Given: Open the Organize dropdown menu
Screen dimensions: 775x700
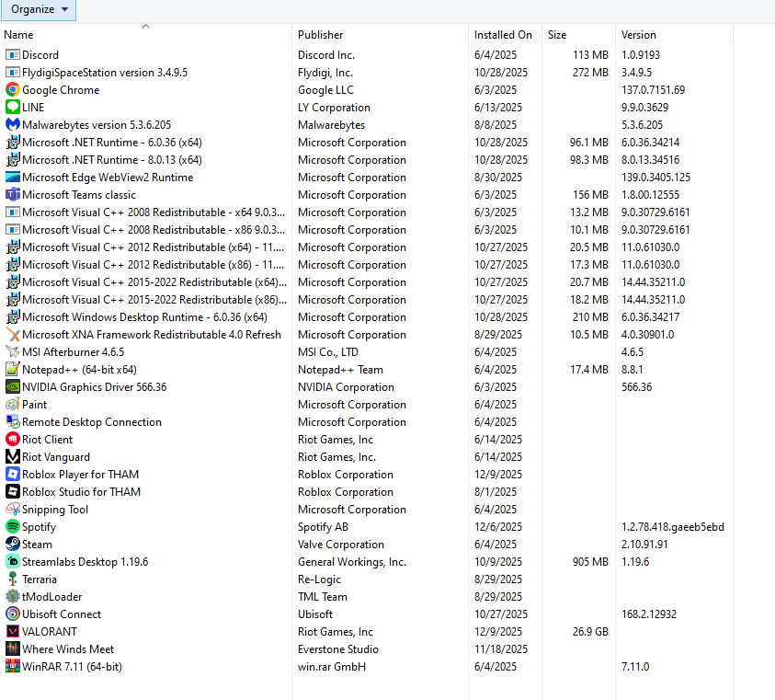Looking at the screenshot, I should (x=39, y=9).
